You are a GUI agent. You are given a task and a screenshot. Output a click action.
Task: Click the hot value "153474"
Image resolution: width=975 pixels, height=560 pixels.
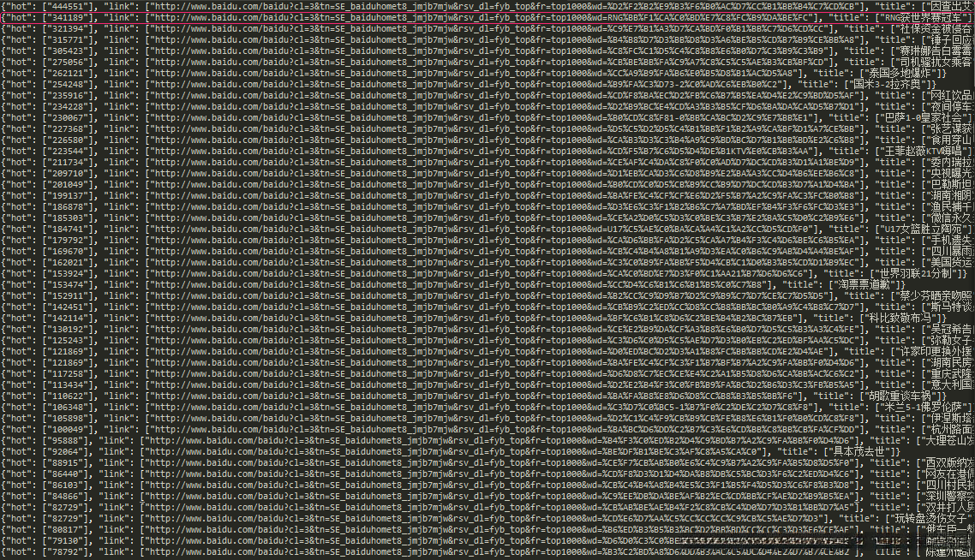[x=69, y=284]
